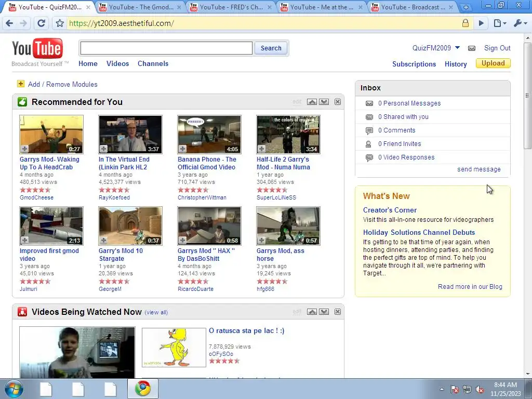Switch to FRED's Channel tab
The width and height of the screenshot is (532, 399).
tap(231, 7)
